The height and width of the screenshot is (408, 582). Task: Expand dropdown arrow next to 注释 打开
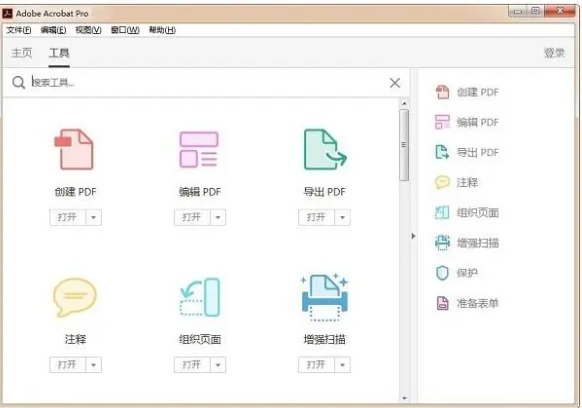[94, 365]
